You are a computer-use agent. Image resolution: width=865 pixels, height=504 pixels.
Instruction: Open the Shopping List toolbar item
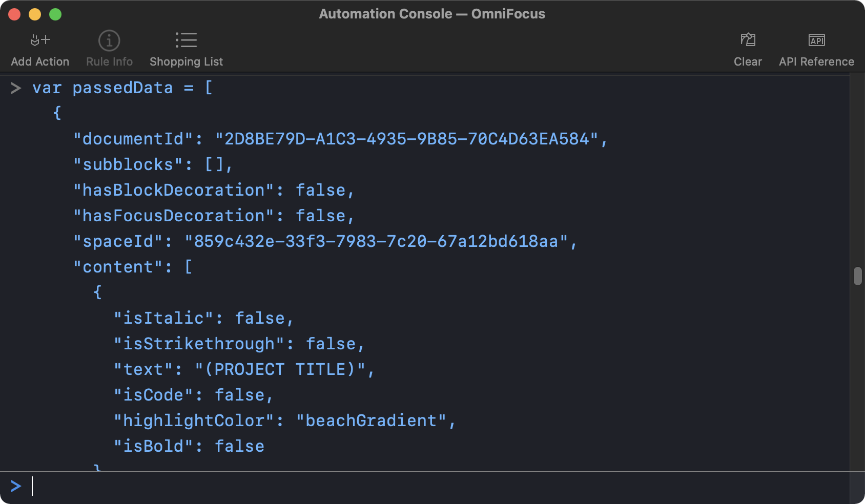click(186, 40)
